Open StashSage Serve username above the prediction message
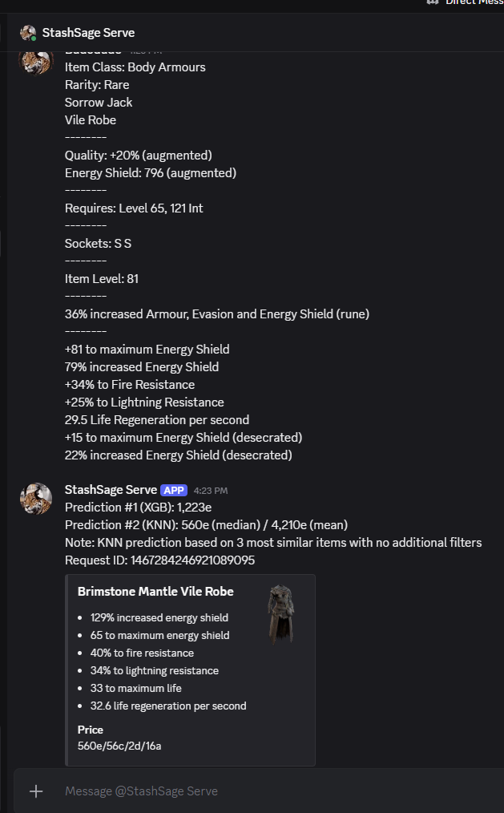504x813 pixels. click(x=111, y=490)
